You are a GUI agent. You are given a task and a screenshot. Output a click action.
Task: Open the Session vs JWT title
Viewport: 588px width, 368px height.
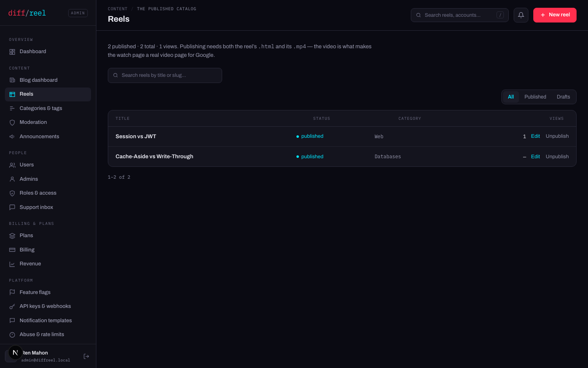coord(136,137)
